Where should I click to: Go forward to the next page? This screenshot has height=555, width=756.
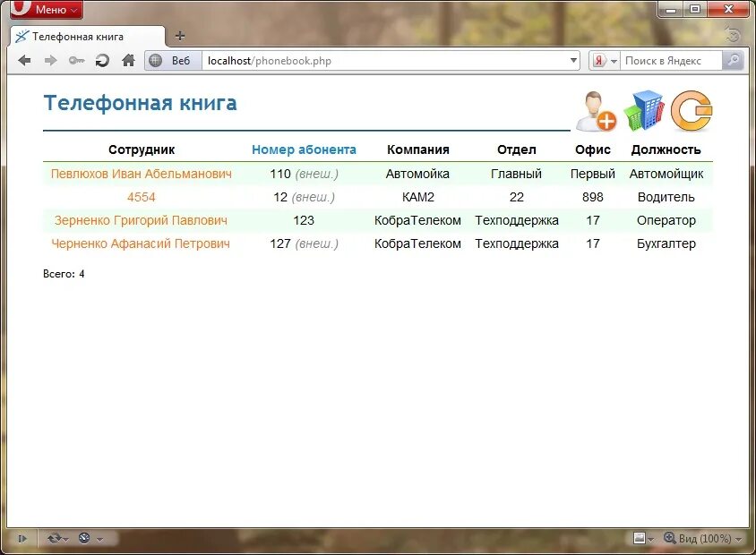pyautogui.click(x=50, y=61)
